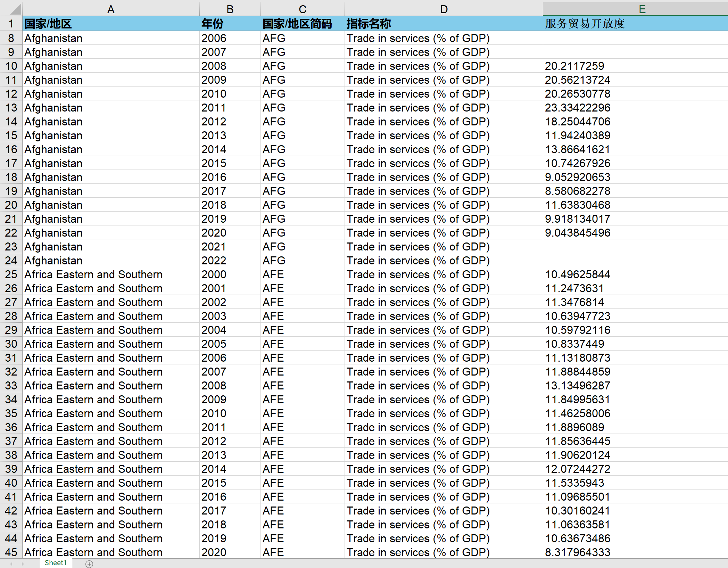
Task: Open the Sheet1 tab
Action: tap(56, 563)
